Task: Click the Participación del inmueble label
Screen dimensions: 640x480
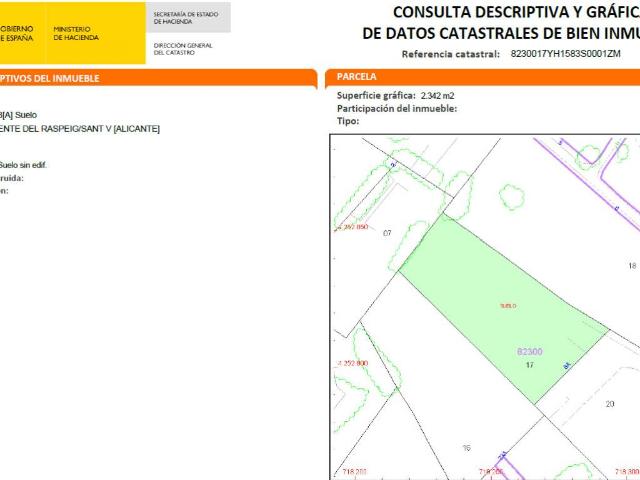Action: [x=397, y=109]
